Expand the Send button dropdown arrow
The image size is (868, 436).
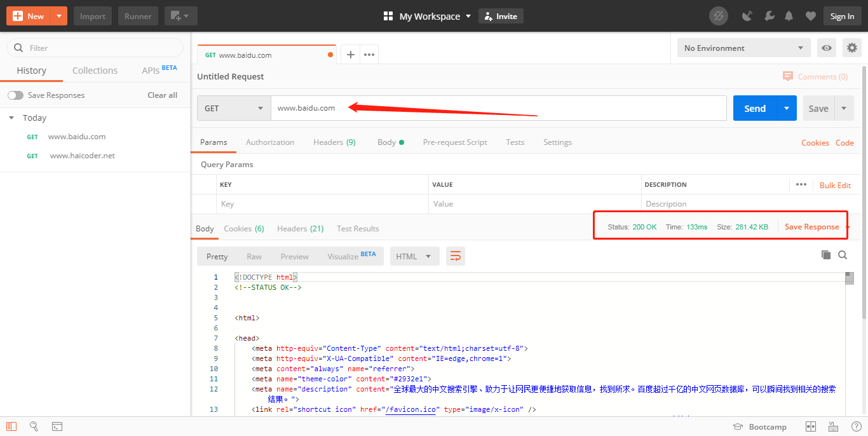coord(787,108)
